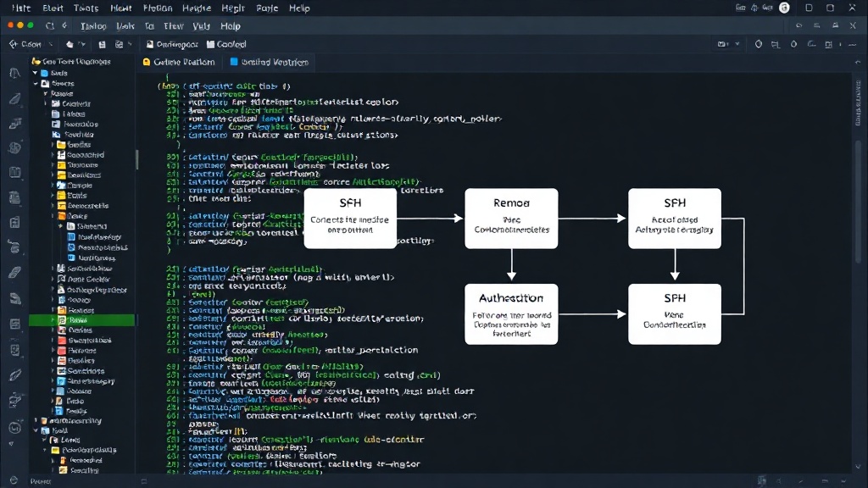Expand the first yellow folder in the file tree

(x=53, y=145)
